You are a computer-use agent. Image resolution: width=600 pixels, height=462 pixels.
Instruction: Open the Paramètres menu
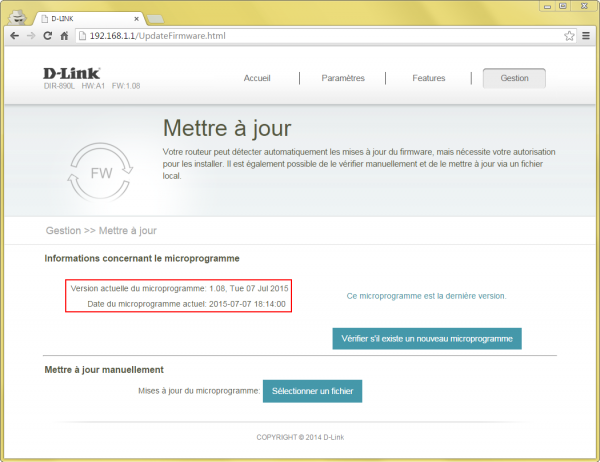click(343, 78)
